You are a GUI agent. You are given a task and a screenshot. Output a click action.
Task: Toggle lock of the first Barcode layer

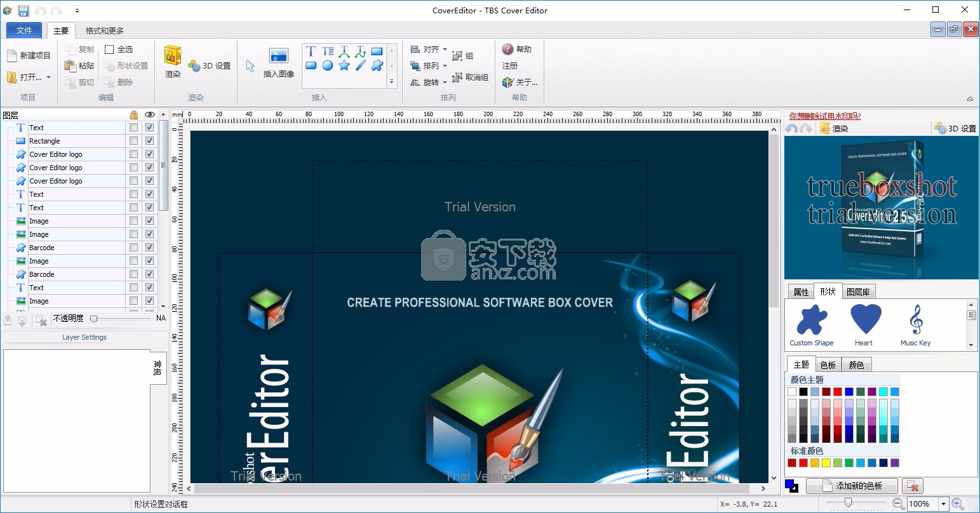click(133, 247)
